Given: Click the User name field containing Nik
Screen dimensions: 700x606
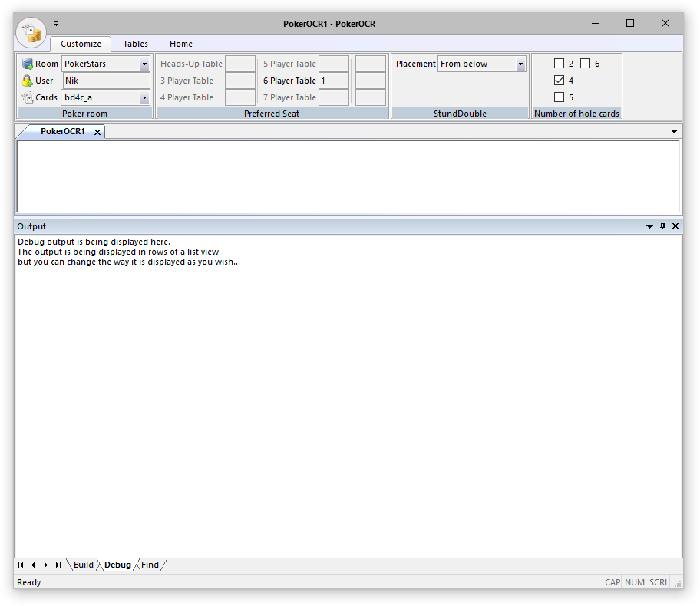Looking at the screenshot, I should coord(106,81).
